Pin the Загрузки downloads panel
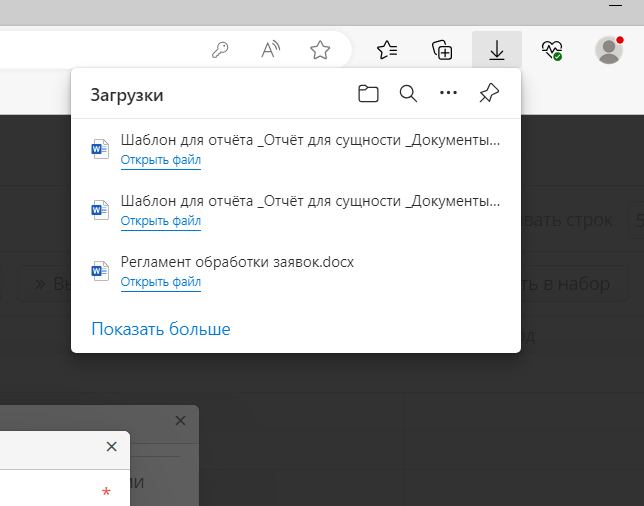 pyautogui.click(x=488, y=94)
